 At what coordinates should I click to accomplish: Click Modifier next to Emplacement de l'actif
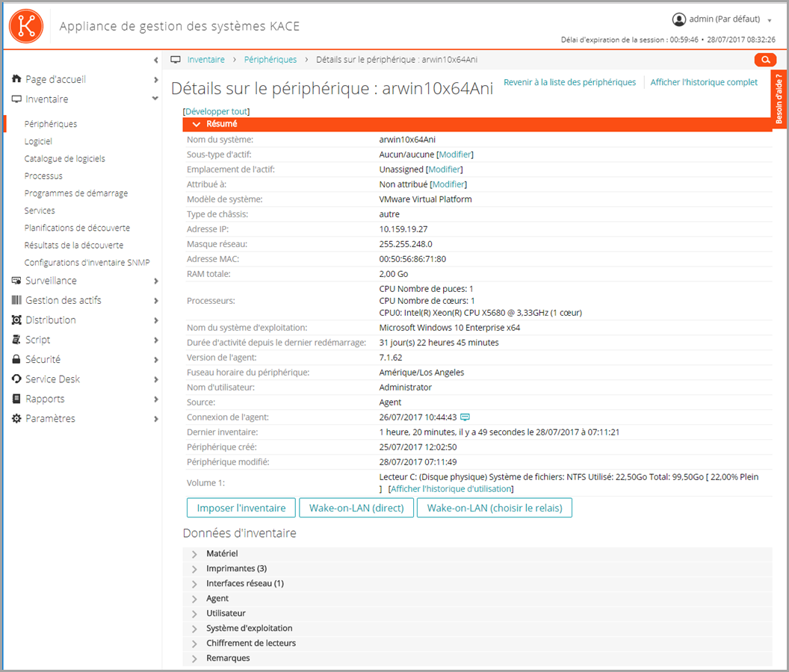[x=445, y=169]
